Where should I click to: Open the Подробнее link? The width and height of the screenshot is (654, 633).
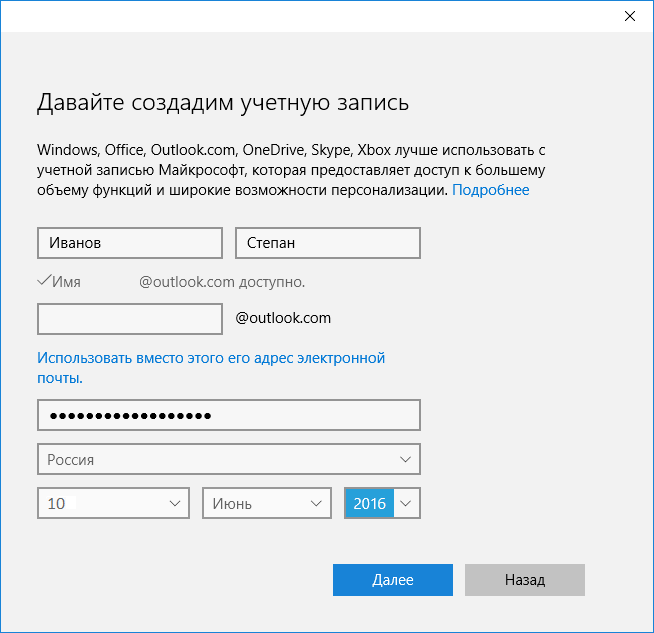490,189
